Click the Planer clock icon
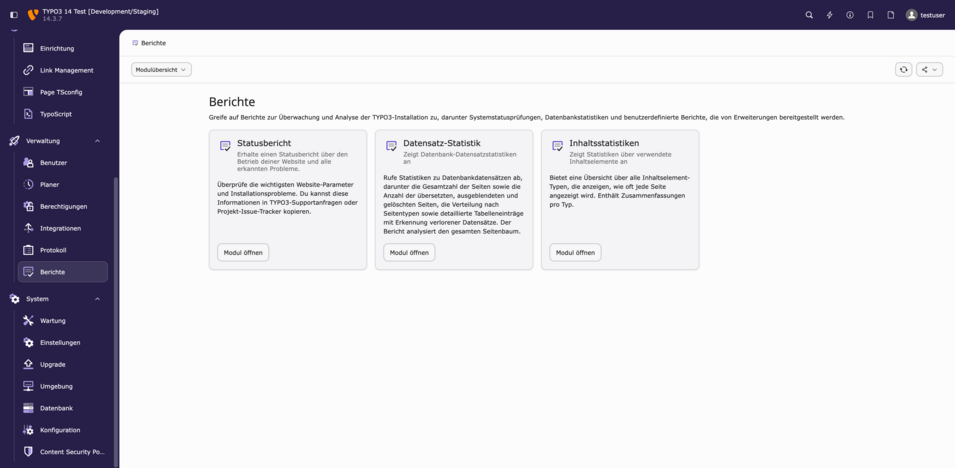955x468 pixels. click(x=28, y=184)
